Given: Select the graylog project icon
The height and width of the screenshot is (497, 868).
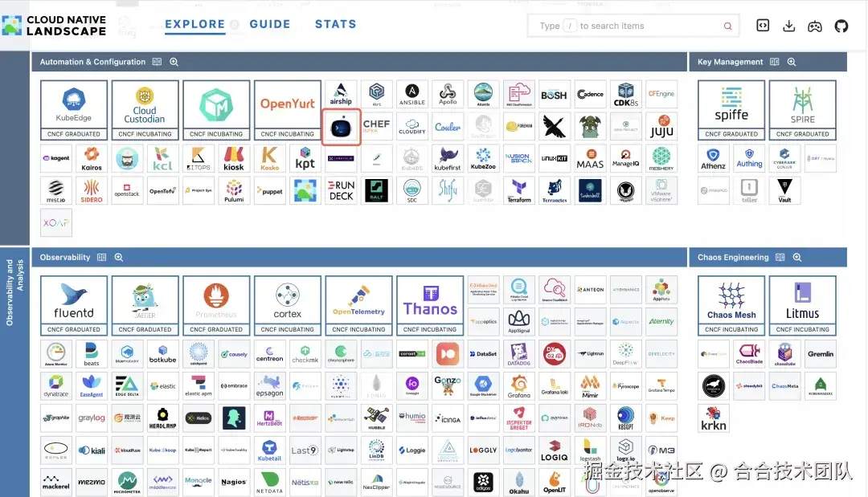Looking at the screenshot, I should tap(92, 418).
